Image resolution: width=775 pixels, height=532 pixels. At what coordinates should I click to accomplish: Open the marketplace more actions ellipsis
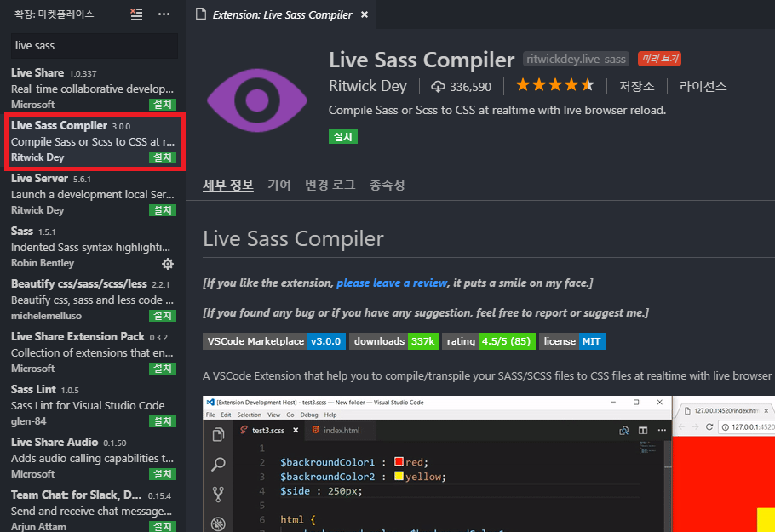164,14
